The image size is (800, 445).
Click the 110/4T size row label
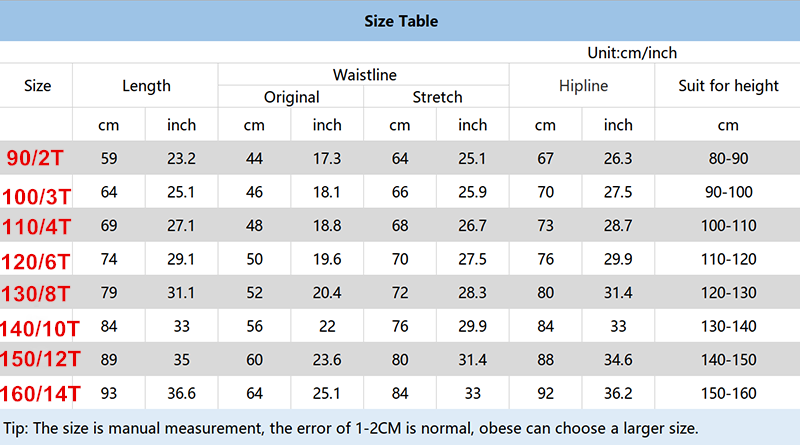click(x=37, y=227)
